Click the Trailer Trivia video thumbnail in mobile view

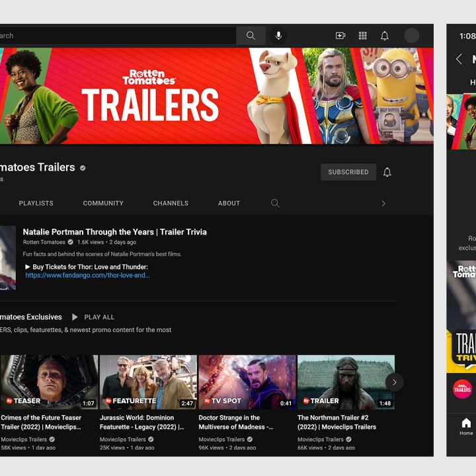click(461, 316)
